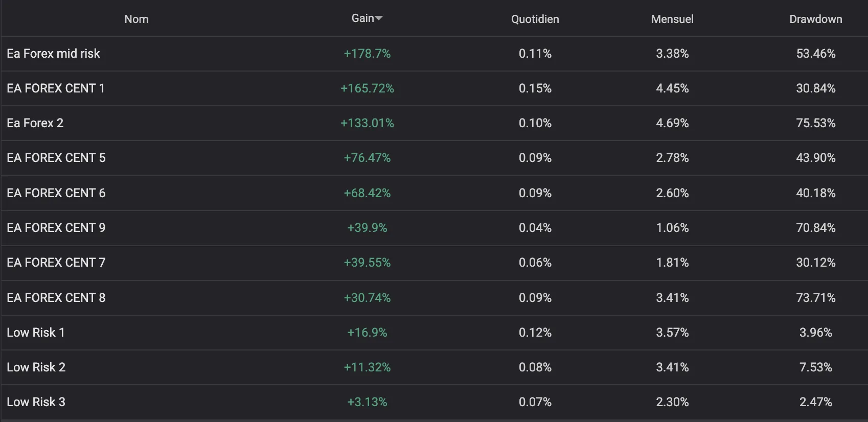Click the Gain sort arrow icon

[379, 18]
